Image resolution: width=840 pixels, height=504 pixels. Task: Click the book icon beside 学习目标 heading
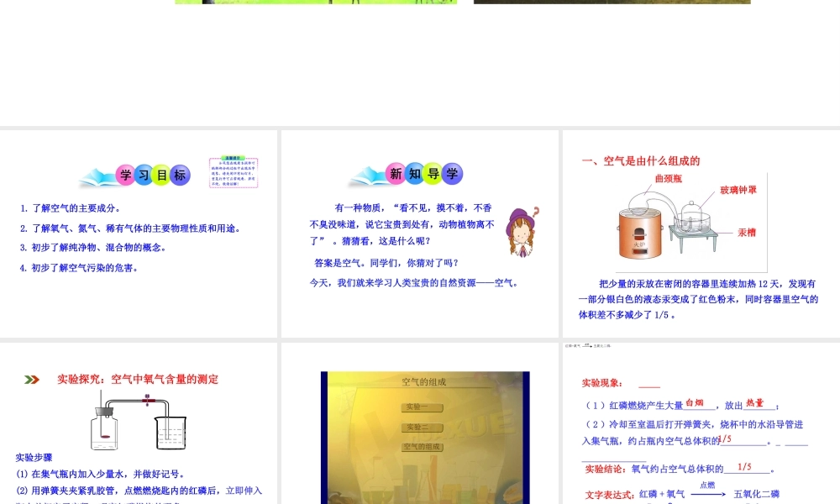click(97, 177)
